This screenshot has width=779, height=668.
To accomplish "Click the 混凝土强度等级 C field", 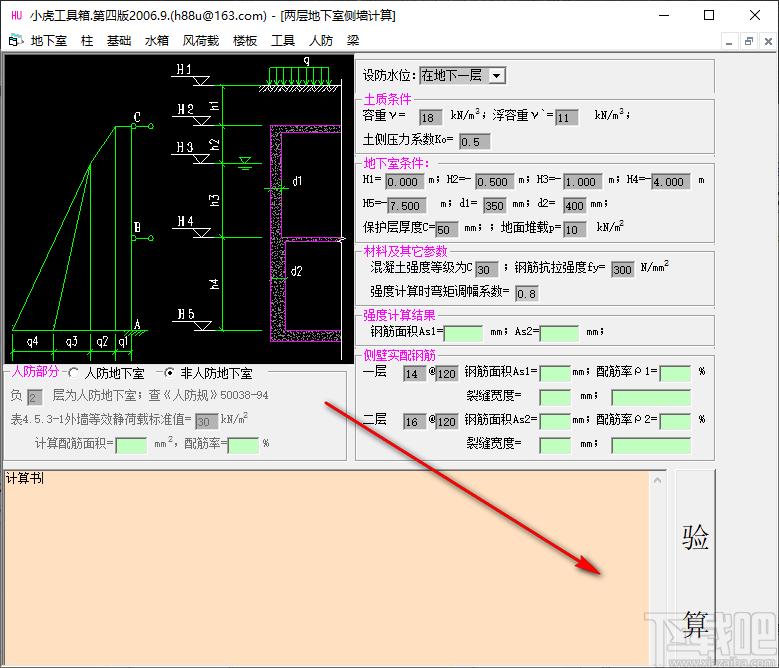I will click(486, 270).
